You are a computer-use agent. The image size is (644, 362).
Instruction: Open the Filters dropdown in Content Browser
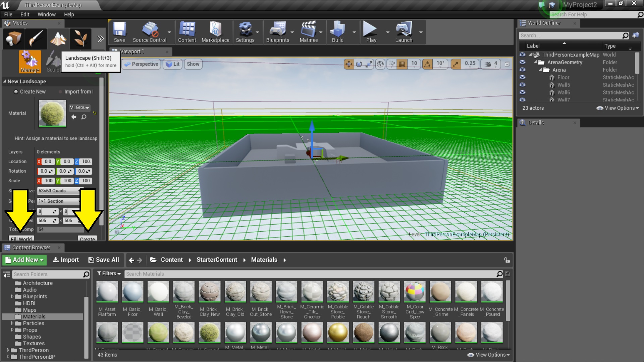(109, 274)
